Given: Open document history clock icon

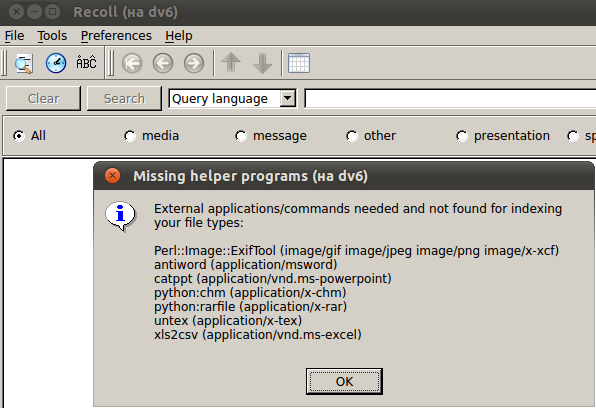Looking at the screenshot, I should point(56,63).
